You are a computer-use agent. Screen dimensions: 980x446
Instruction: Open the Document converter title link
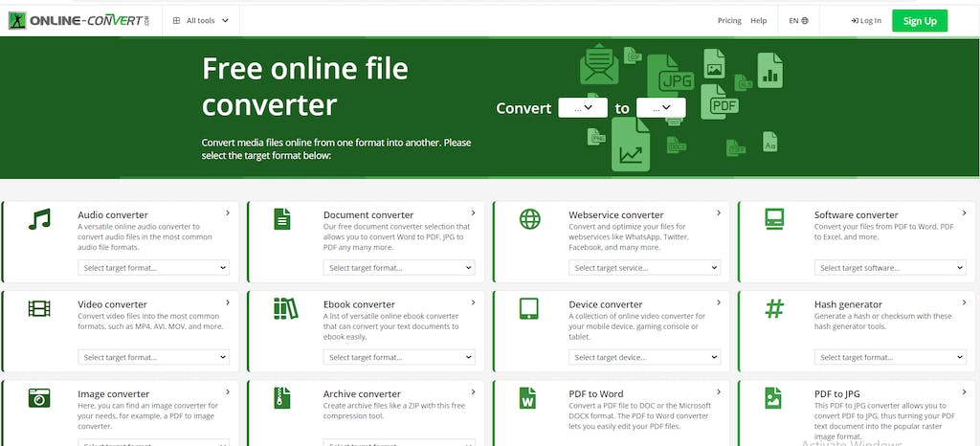tap(368, 215)
